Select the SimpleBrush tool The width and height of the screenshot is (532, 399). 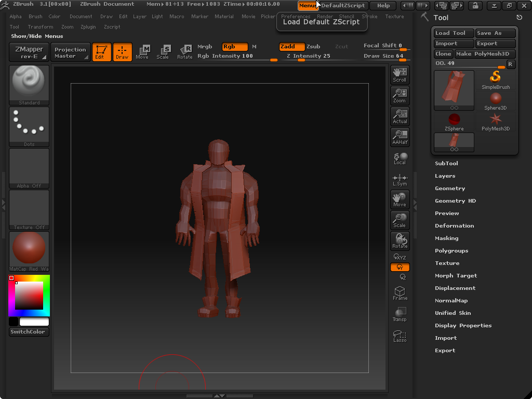(x=495, y=80)
